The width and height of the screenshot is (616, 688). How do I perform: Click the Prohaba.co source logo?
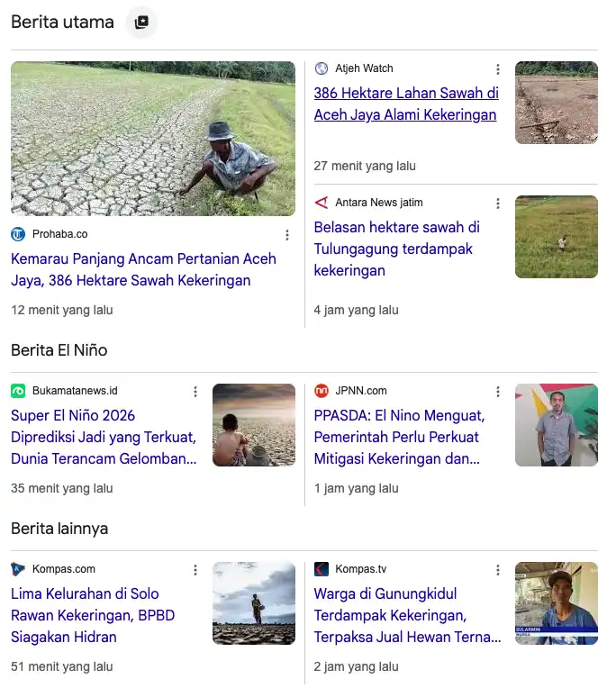pos(18,234)
